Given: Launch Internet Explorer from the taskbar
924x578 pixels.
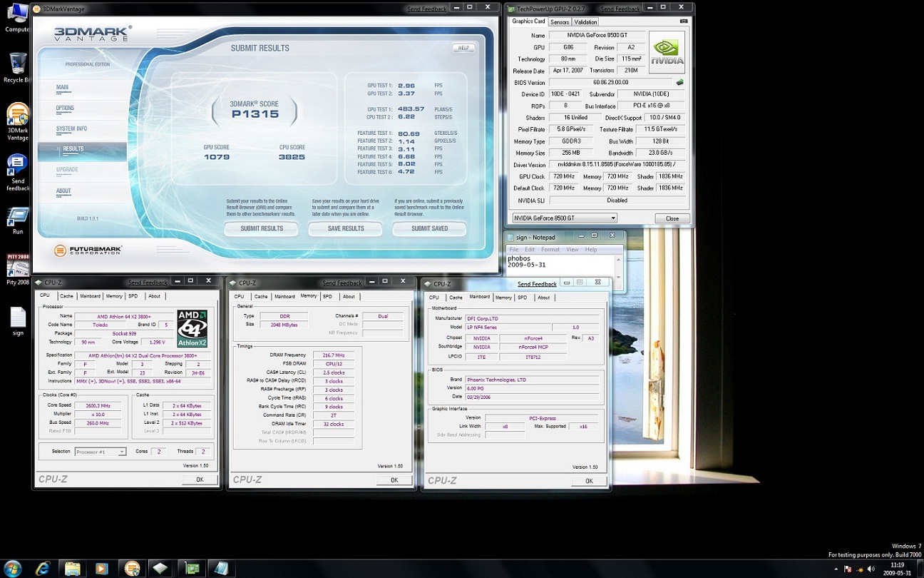Looking at the screenshot, I should (x=43, y=569).
